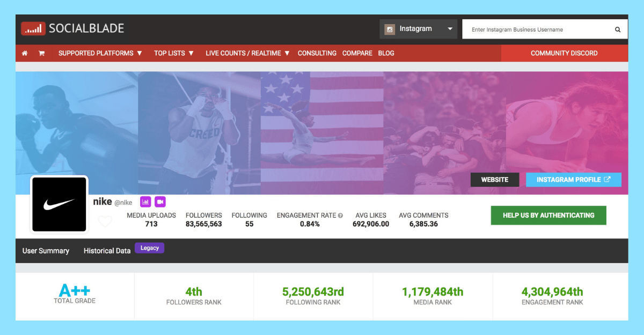
Task: Expand Live Counts / Realtime menu
Action: point(247,53)
